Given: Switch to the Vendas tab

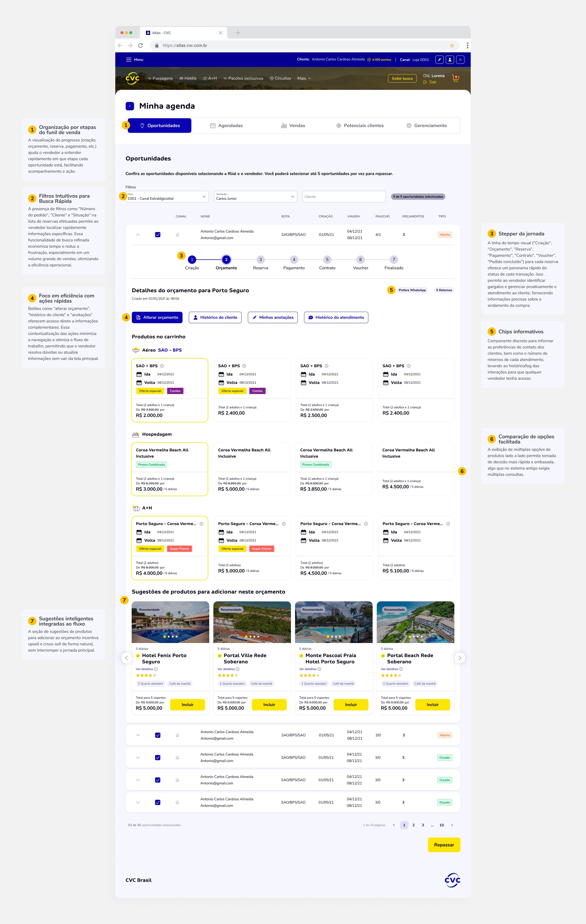Looking at the screenshot, I should click(x=293, y=126).
